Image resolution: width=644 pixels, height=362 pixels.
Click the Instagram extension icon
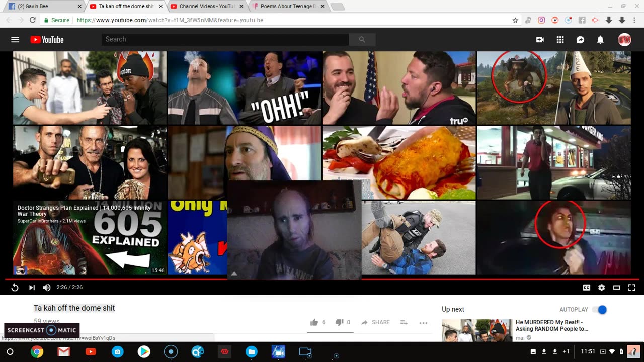pyautogui.click(x=541, y=20)
